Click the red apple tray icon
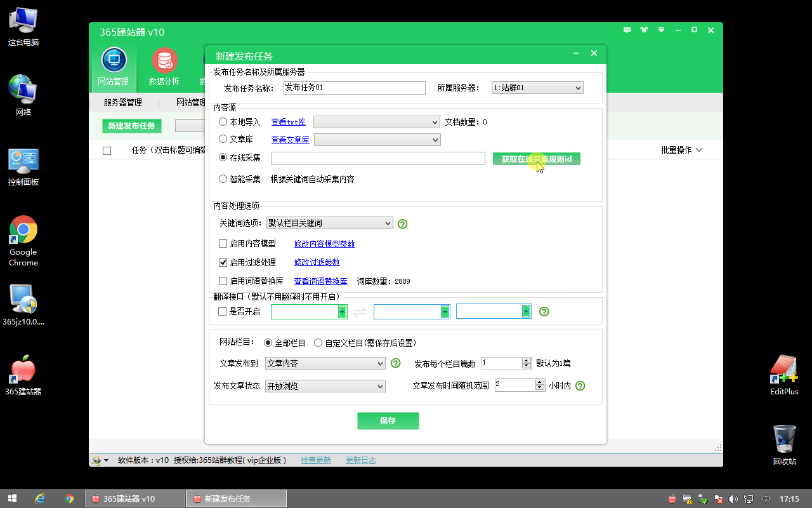The image size is (812, 508). 672,498
